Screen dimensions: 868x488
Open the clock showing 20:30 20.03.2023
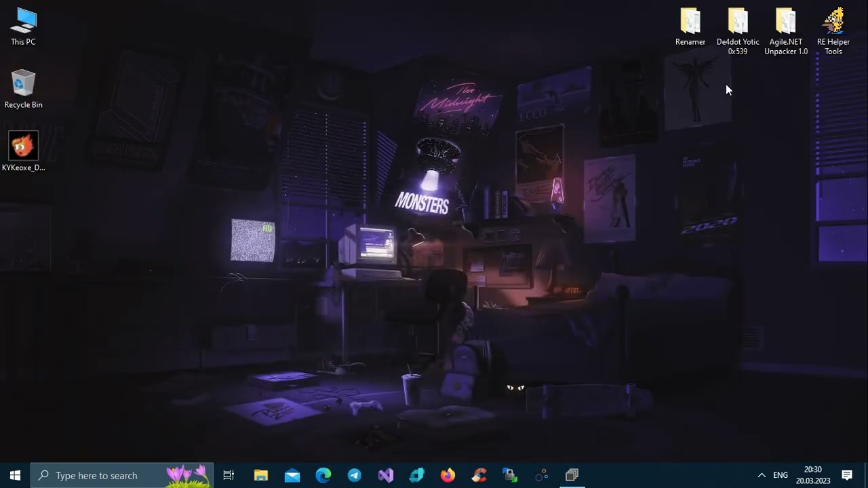click(813, 475)
